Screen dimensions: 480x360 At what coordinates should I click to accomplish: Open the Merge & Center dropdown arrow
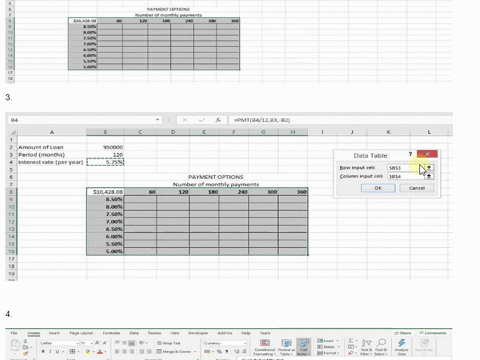coord(195,352)
